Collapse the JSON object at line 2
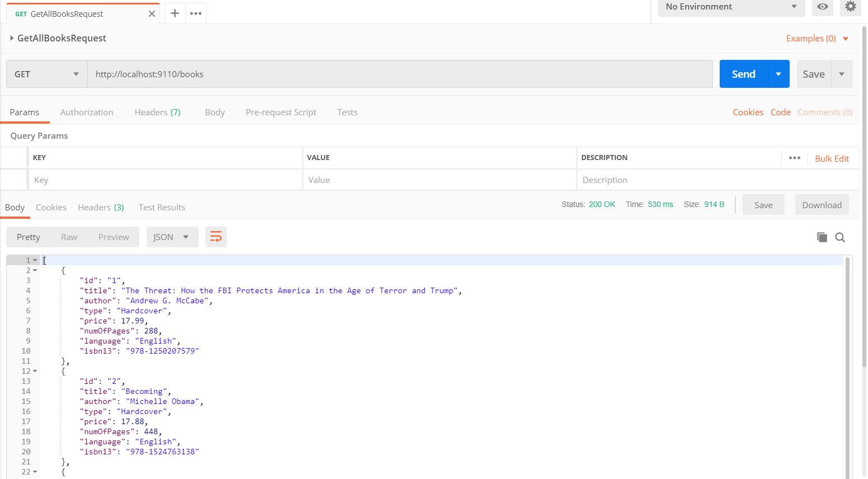868x479 pixels. (35, 270)
